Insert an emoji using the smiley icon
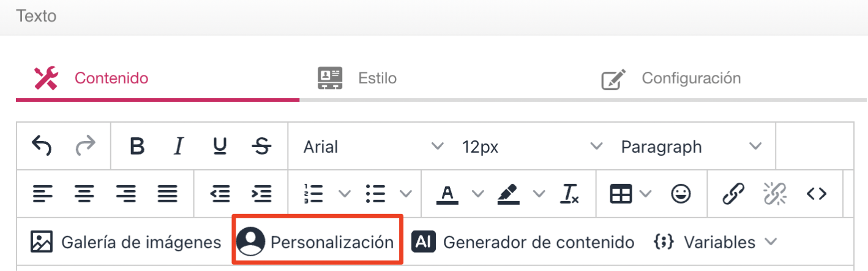The image size is (868, 271). coord(681,194)
